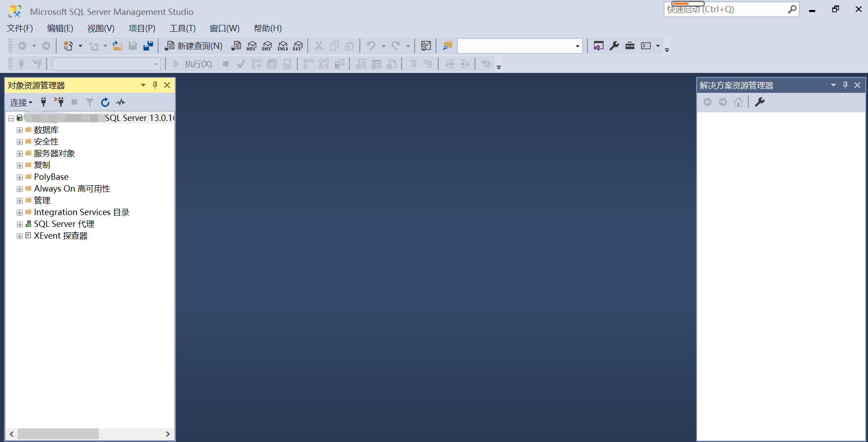Click the Activity Monitor pulse icon in Object Explorer

pyautogui.click(x=121, y=102)
